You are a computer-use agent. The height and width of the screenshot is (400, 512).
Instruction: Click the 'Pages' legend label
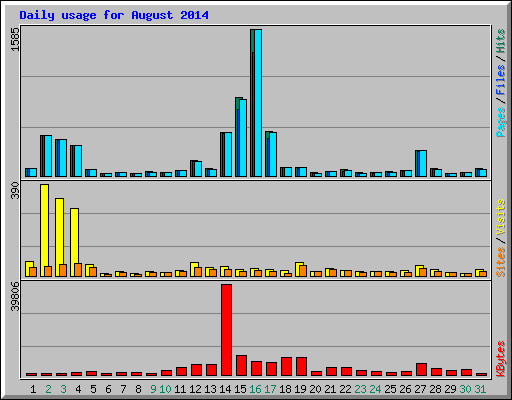[501, 122]
